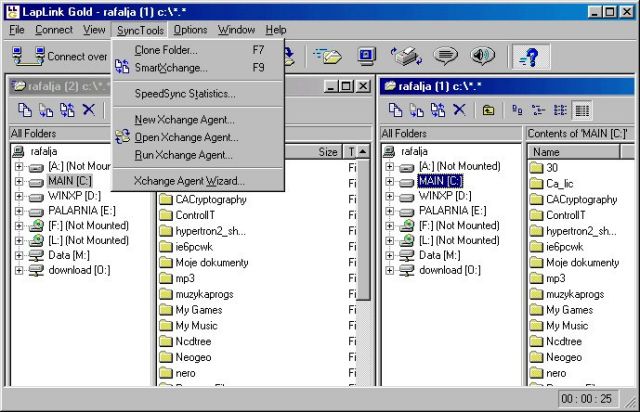Open the Help menu
The height and width of the screenshot is (412, 640).
pos(276,30)
